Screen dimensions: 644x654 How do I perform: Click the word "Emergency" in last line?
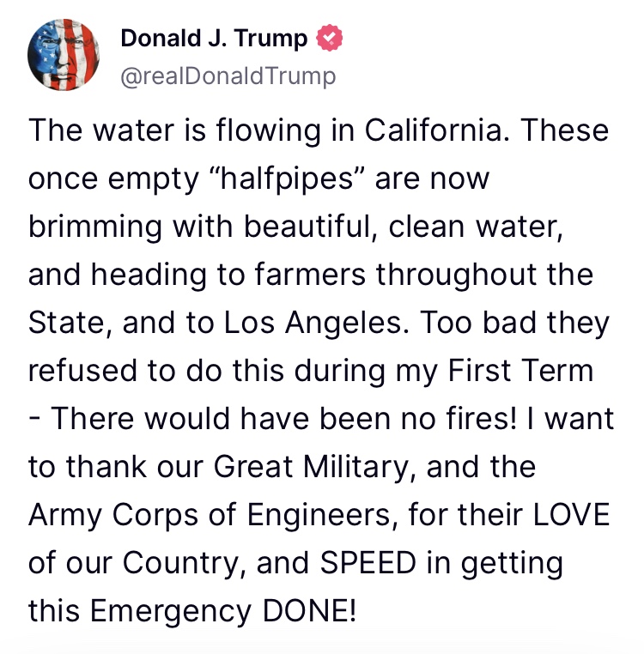tap(171, 612)
